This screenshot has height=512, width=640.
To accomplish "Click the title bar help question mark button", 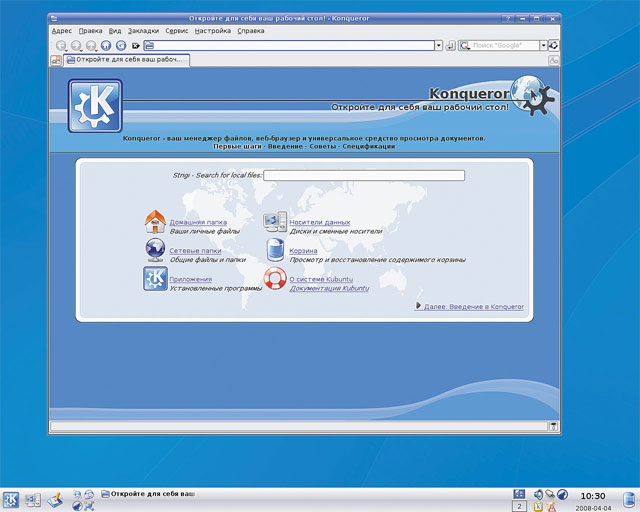I will click(508, 18).
